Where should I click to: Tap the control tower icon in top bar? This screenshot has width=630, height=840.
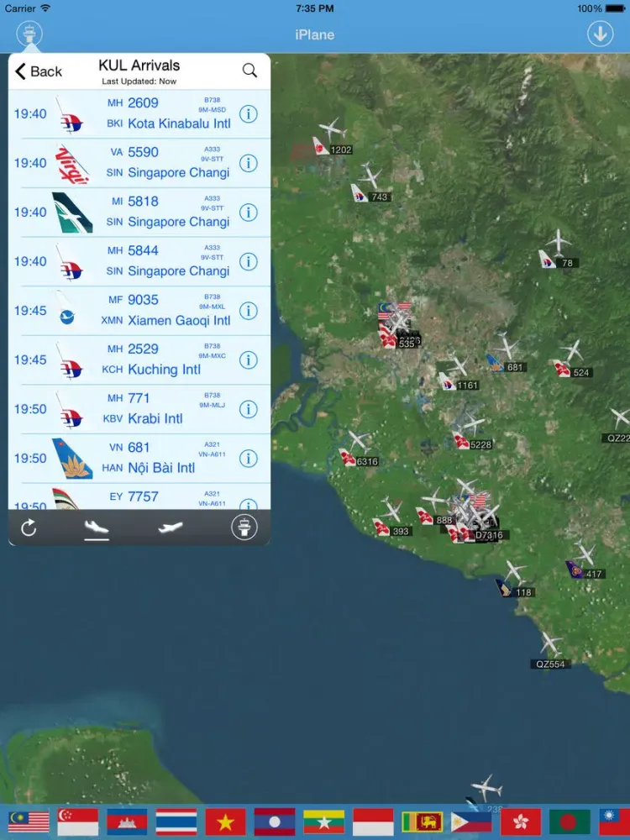pyautogui.click(x=29, y=34)
